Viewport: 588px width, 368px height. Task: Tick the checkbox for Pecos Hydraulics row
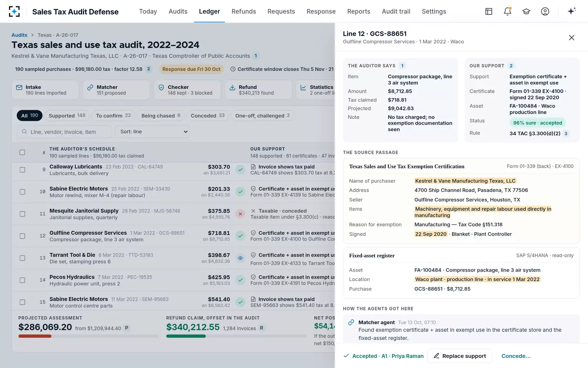pyautogui.click(x=22, y=280)
